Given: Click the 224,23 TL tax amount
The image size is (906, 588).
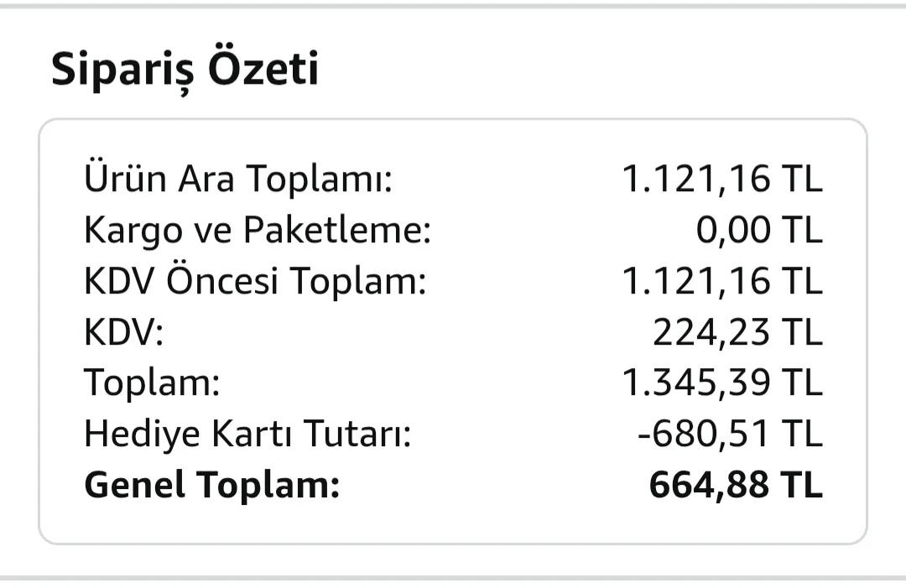Looking at the screenshot, I should click(x=737, y=332).
